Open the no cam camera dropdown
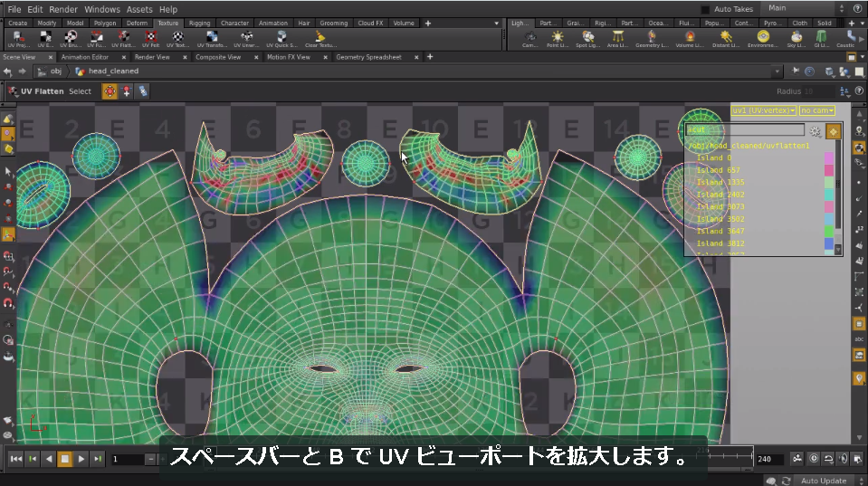The image size is (868, 486). (817, 110)
